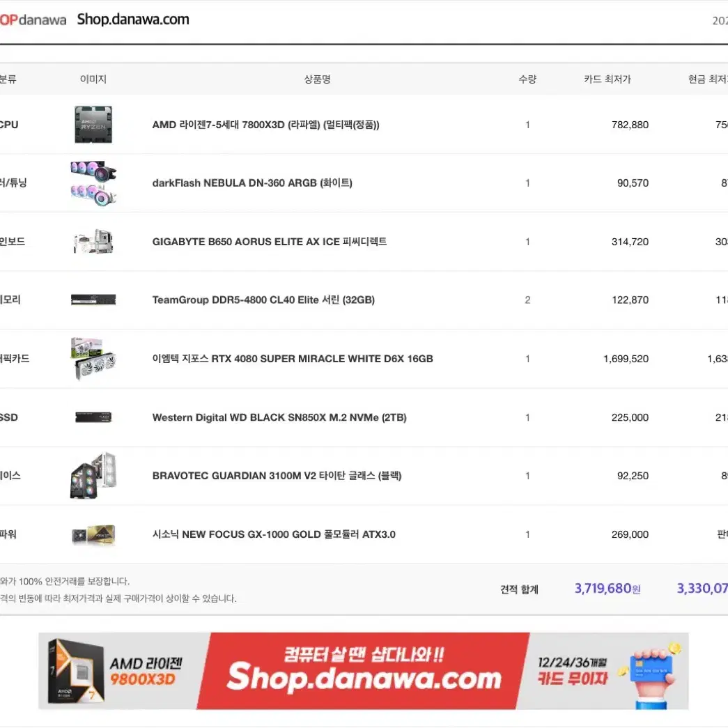728x728 pixels.
Task: Select the SSD card price 225,000
Action: [x=630, y=417]
